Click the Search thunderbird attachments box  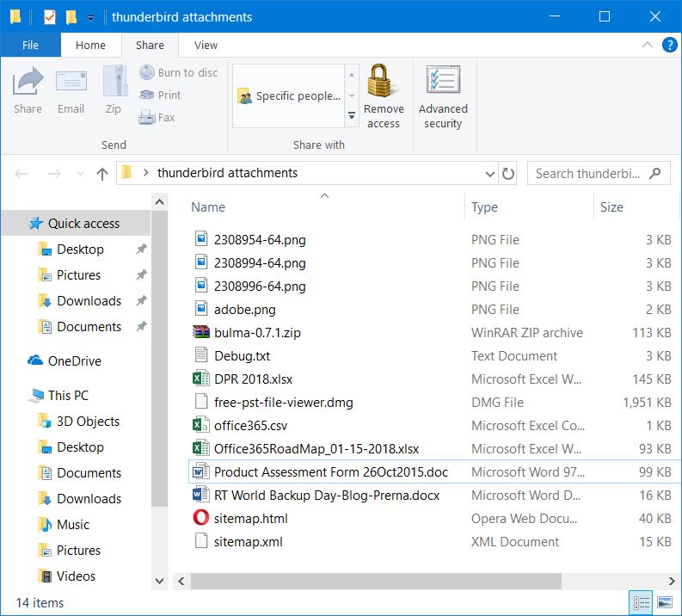tap(598, 174)
